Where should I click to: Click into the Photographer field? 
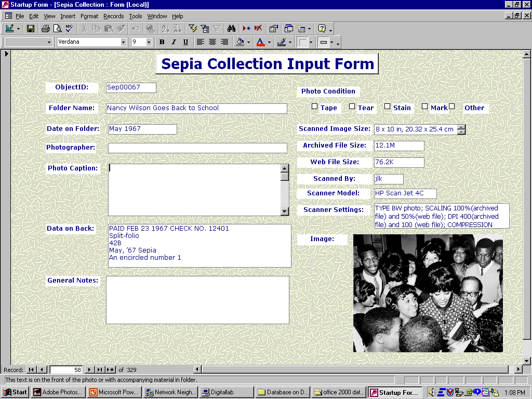pos(197,148)
